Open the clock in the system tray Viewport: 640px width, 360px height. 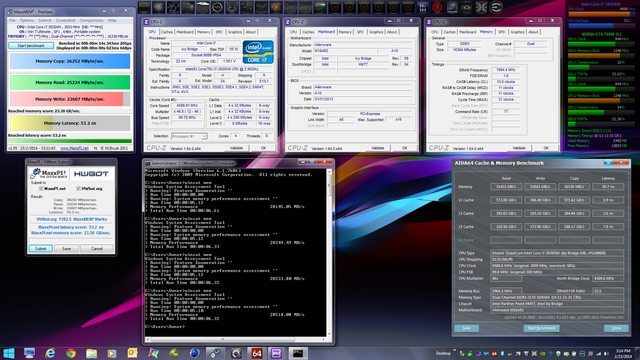[624, 353]
